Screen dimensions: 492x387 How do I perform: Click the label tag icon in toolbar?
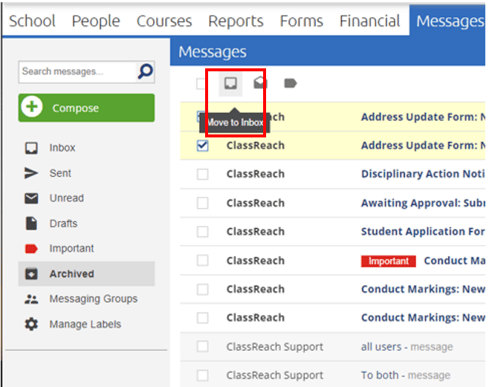(290, 83)
